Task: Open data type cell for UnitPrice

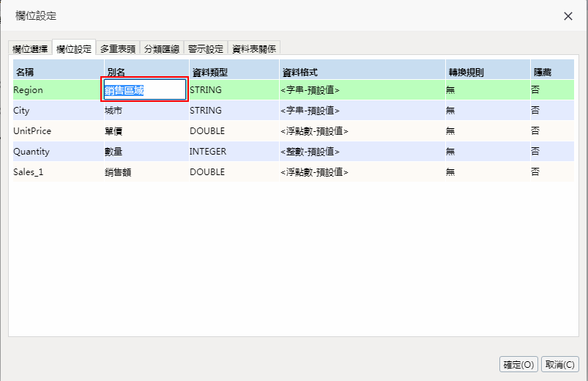Action: point(207,131)
